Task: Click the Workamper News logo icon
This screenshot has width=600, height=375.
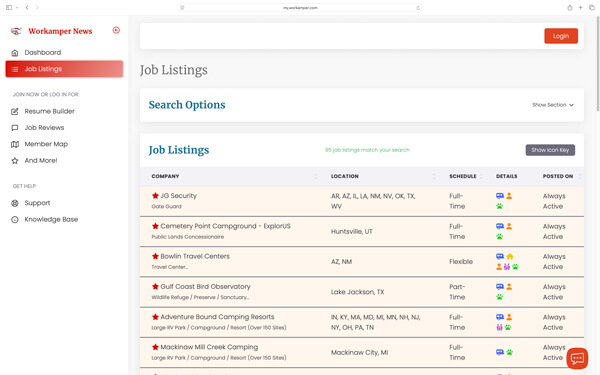Action: (16, 31)
